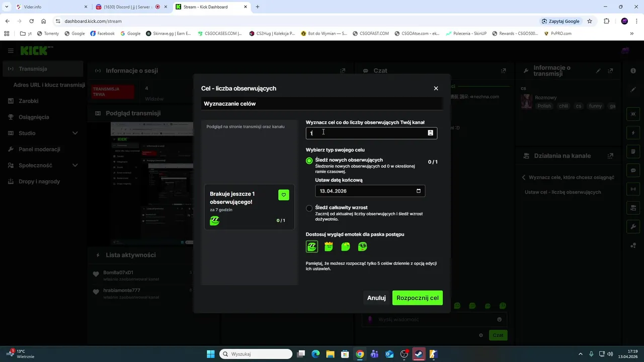Show hidden system tray icons
The image size is (644, 362).
click(580, 354)
